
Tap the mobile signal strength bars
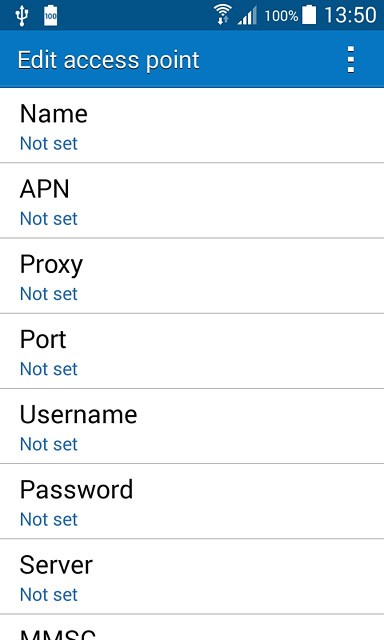(247, 16)
